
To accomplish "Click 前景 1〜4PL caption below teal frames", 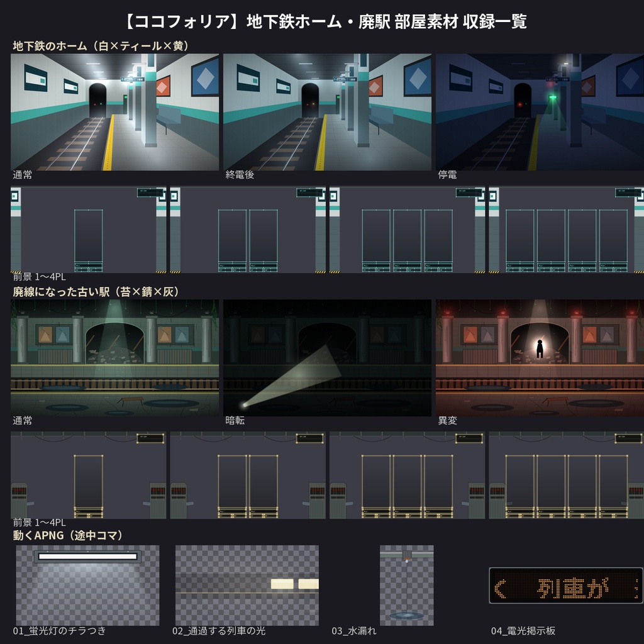I will pos(39,277).
